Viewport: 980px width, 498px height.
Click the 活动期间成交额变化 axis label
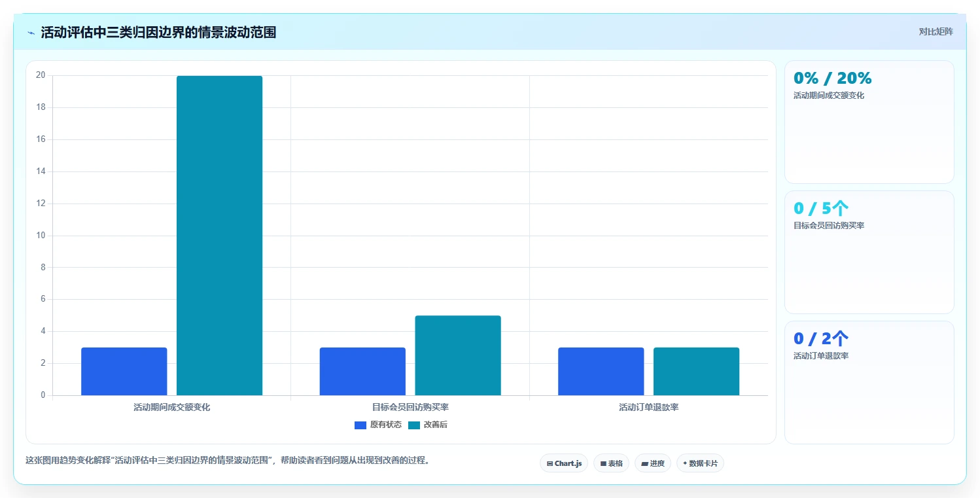pos(172,407)
